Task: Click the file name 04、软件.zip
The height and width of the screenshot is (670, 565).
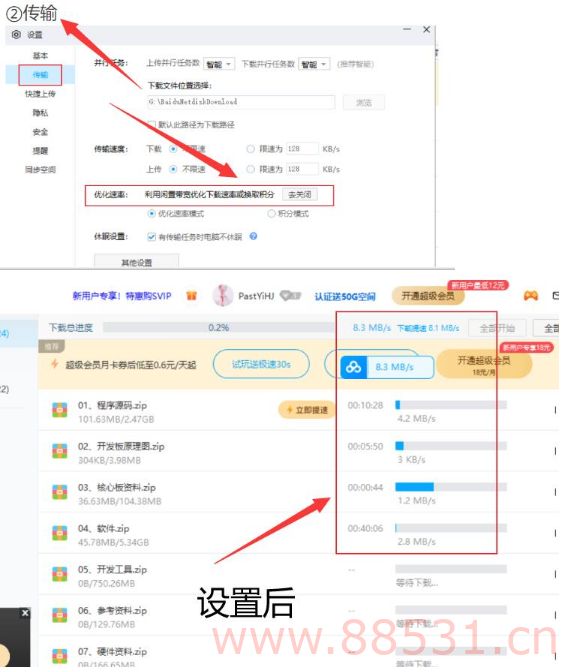Action: (x=103, y=529)
